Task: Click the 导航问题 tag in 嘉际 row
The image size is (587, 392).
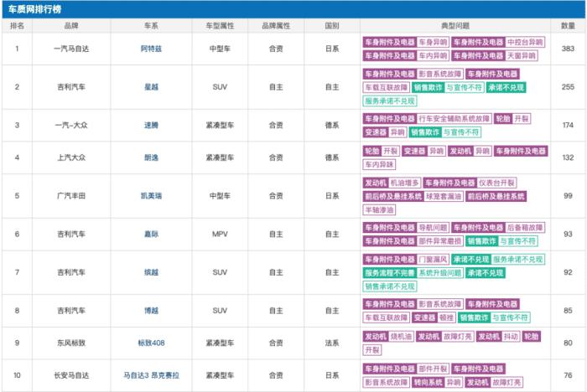Action: (433, 228)
